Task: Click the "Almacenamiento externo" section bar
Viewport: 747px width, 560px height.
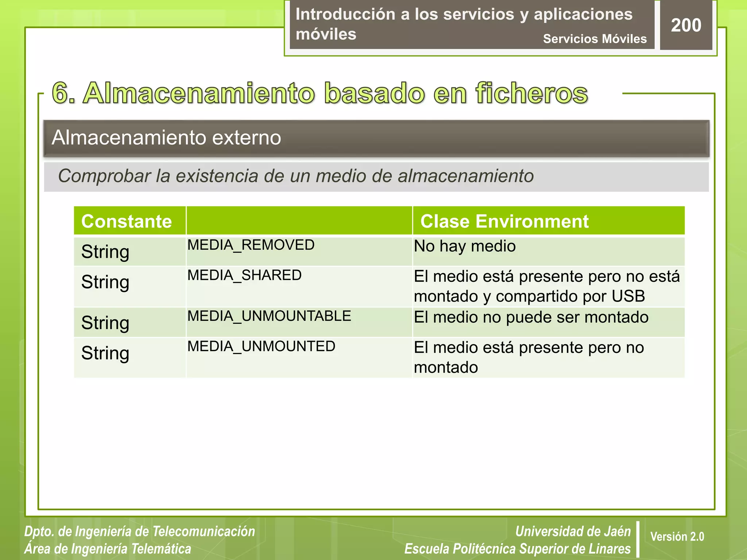Action: coord(376,139)
